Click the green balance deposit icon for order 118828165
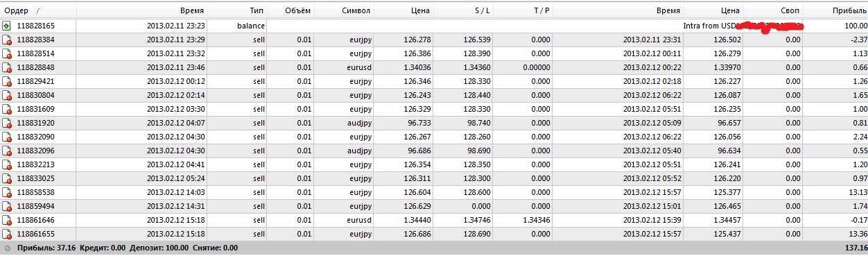This screenshot has width=868, height=256. point(7,26)
